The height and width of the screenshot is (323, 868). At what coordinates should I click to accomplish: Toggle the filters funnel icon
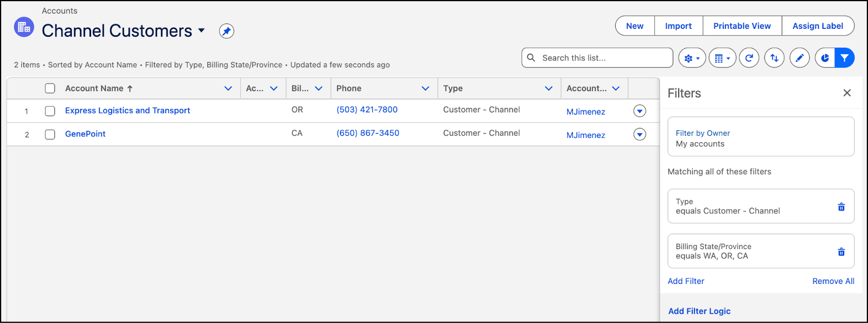point(845,58)
